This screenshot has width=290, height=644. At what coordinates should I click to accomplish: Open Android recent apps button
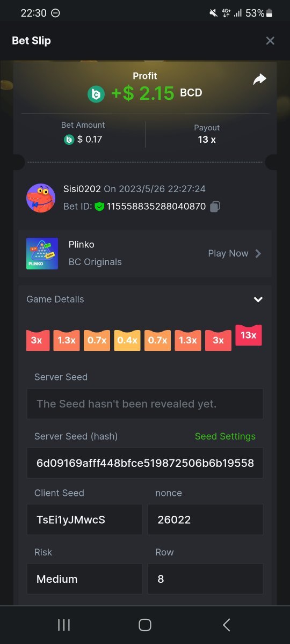click(x=64, y=625)
